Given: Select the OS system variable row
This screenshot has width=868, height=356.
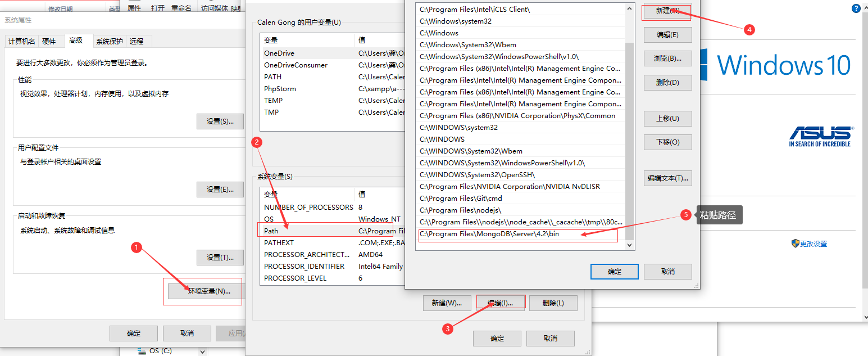Looking at the screenshot, I should (x=333, y=219).
